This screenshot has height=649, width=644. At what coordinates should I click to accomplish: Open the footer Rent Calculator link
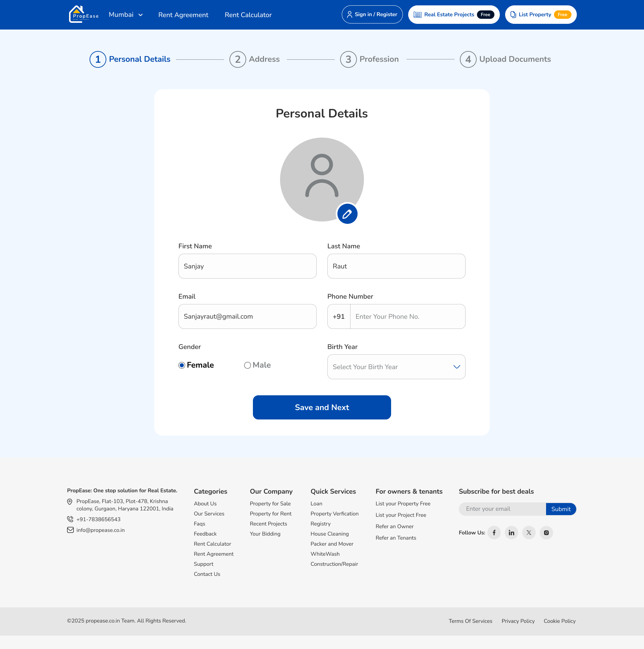tap(213, 544)
